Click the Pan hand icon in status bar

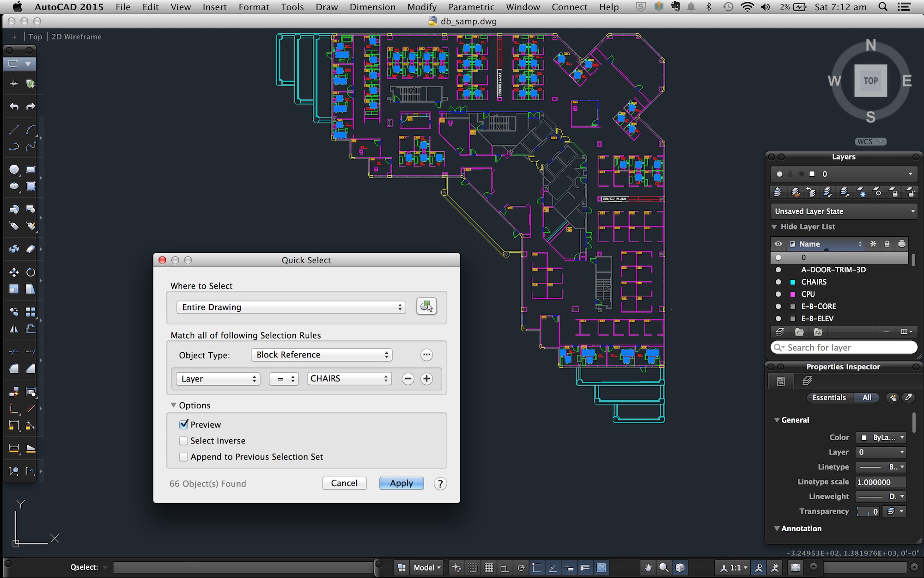click(648, 567)
